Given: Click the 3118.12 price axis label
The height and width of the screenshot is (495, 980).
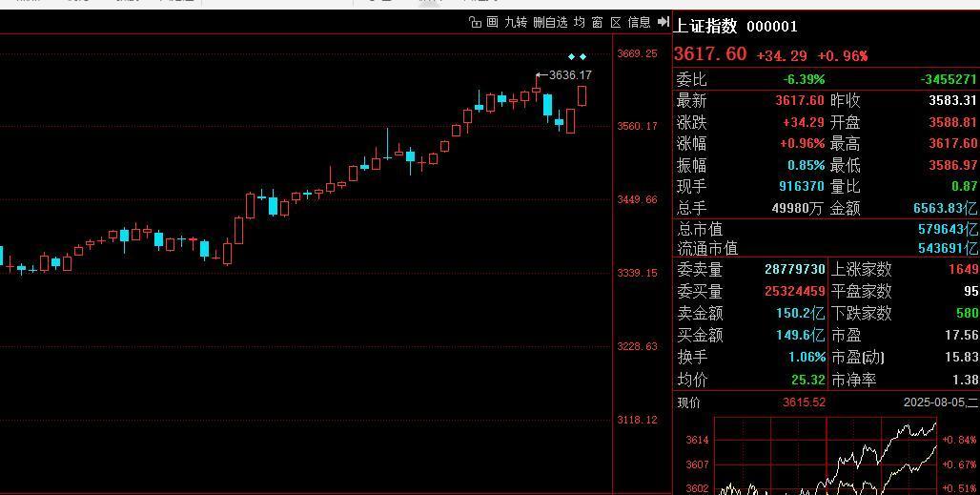Looking at the screenshot, I should [637, 420].
